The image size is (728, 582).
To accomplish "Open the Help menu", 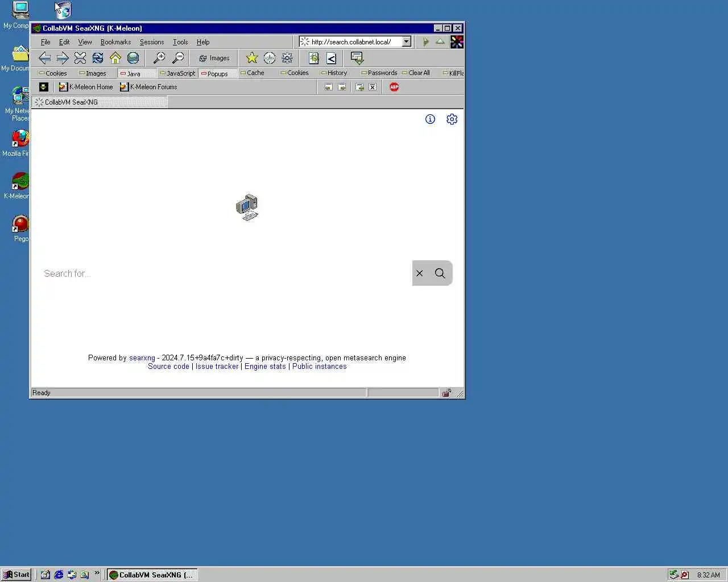I will (x=203, y=42).
